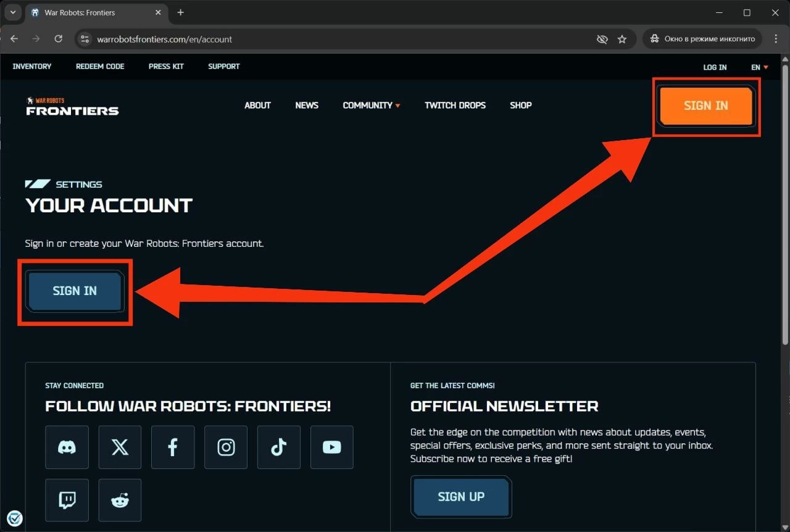Click the page vertical scrollbar
790x532 pixels.
tap(785, 204)
